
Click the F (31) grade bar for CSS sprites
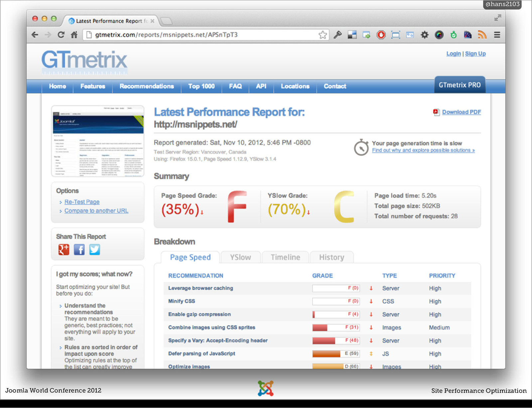[336, 327]
